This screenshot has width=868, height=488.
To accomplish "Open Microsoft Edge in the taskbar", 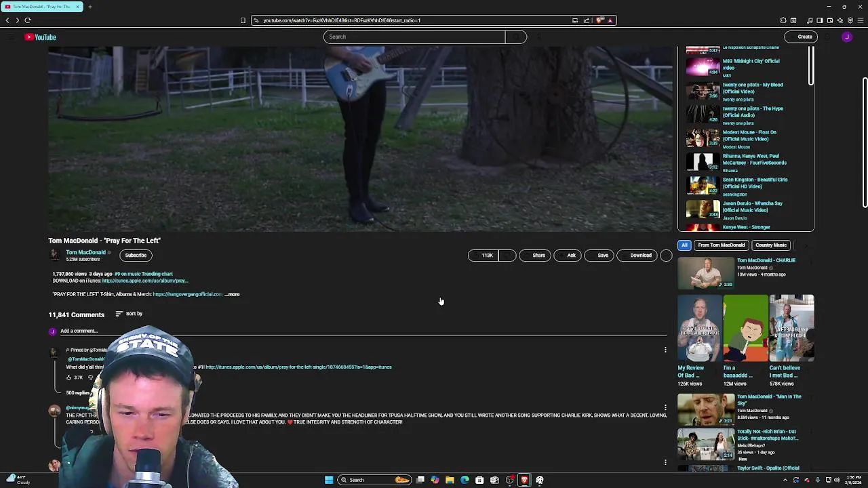I will point(465,480).
